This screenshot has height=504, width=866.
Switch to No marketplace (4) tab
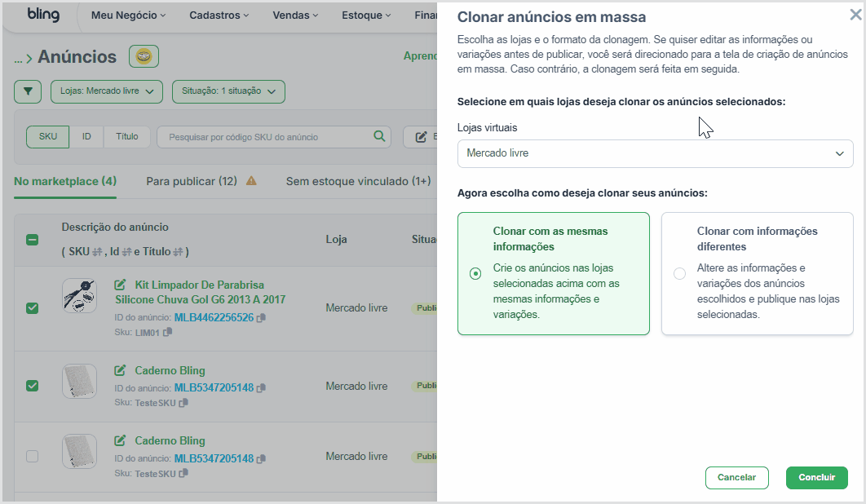pyautogui.click(x=65, y=181)
